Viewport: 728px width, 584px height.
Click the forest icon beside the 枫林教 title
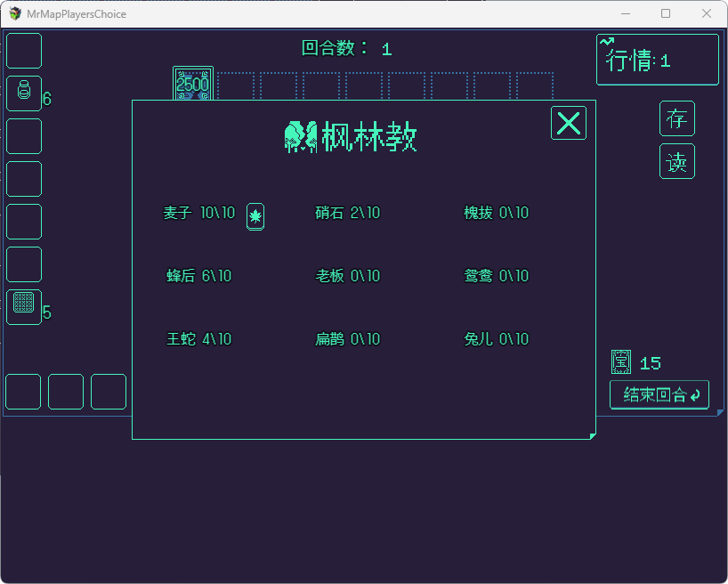pos(301,136)
